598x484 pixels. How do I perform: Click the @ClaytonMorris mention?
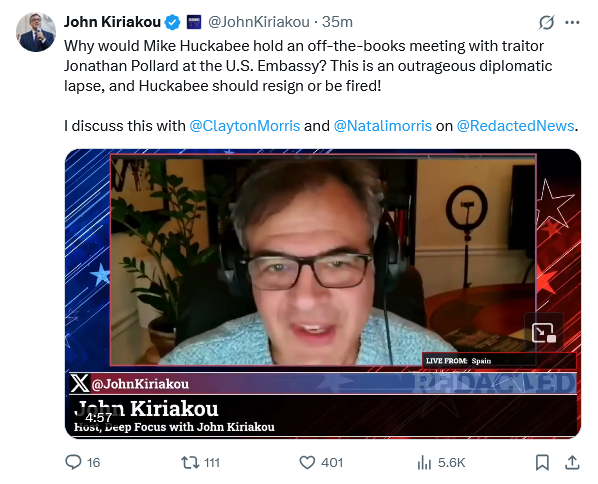point(245,126)
